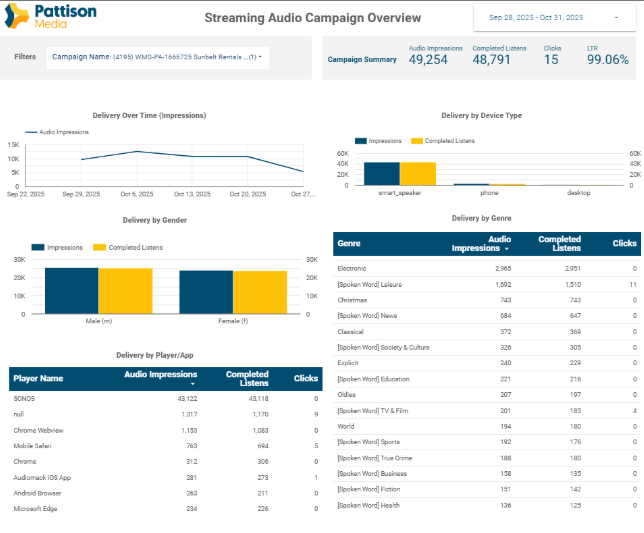Select the Explicit genre row
Image resolution: width=644 pixels, height=533 pixels.
point(487,363)
